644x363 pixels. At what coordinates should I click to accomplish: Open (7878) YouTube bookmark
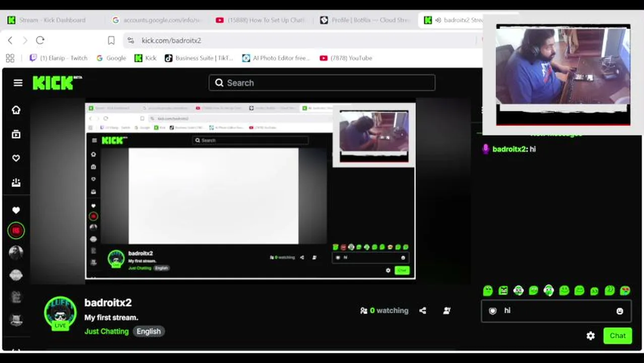pyautogui.click(x=346, y=58)
